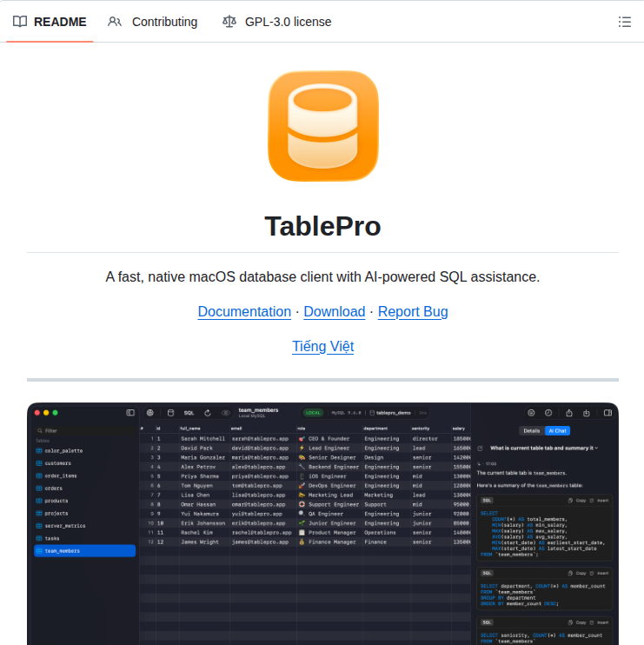644x645 pixels.
Task: Expand the 'What is current table tab' chat dropdown
Action: (x=544, y=448)
